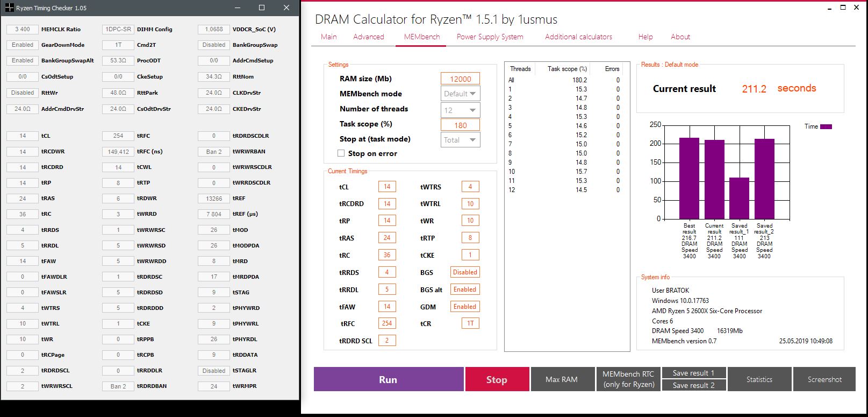Start the benchmark with the Run button

coord(389,379)
